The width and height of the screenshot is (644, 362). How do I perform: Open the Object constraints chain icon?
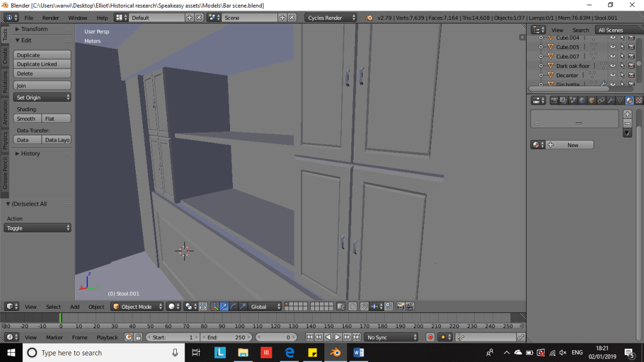(x=601, y=100)
